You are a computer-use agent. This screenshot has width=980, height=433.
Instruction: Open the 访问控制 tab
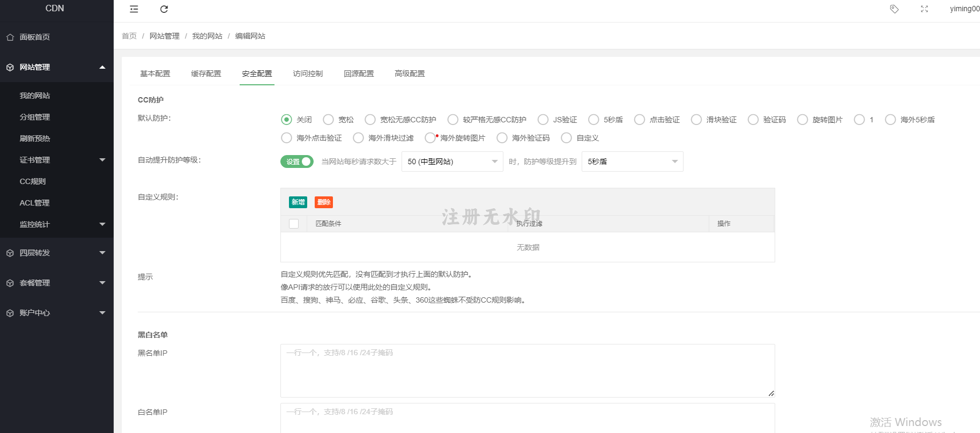click(308, 74)
